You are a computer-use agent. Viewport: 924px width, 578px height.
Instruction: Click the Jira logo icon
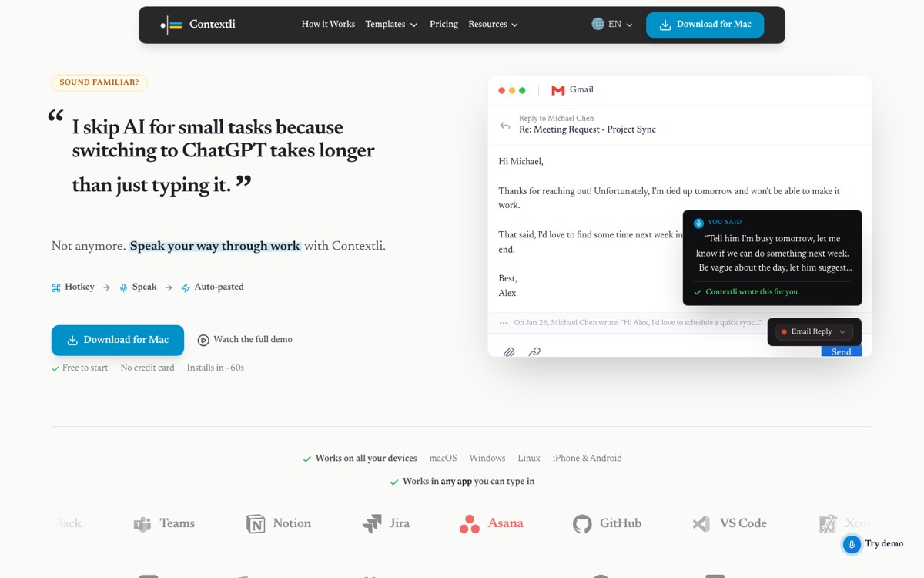coord(372,524)
